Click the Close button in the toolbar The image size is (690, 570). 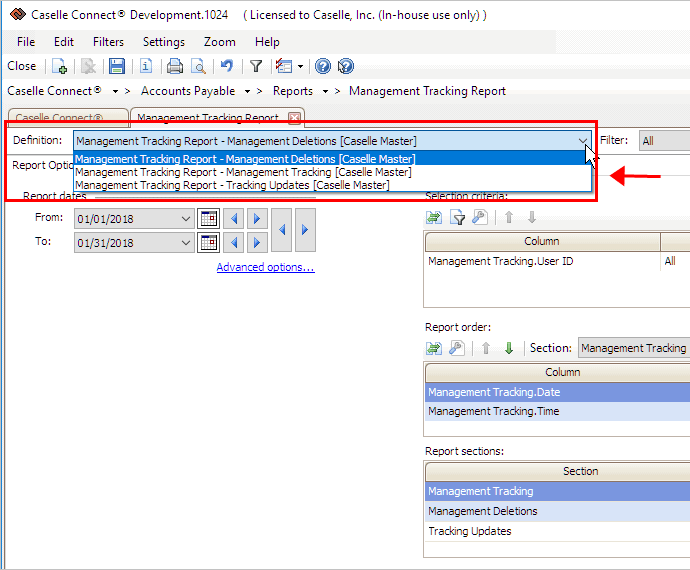point(22,66)
